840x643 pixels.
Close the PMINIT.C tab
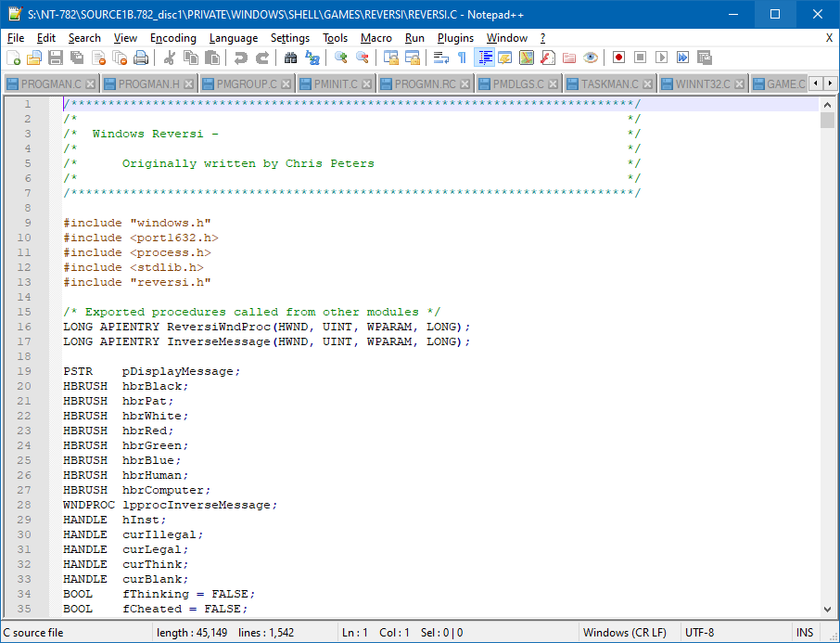[366, 84]
